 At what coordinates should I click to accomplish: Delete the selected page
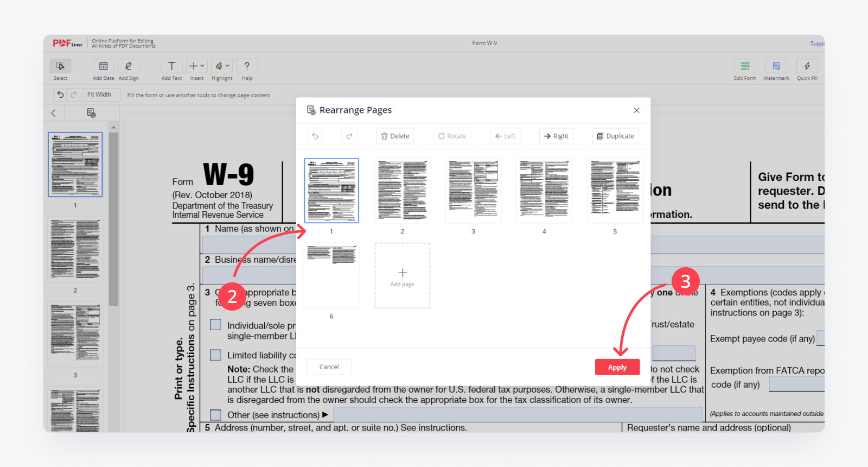coord(395,136)
